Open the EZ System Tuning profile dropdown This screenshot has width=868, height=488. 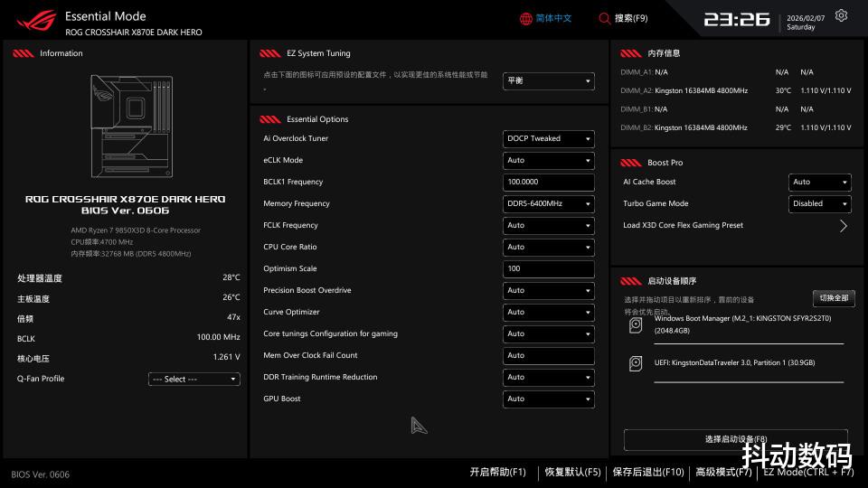(549, 80)
